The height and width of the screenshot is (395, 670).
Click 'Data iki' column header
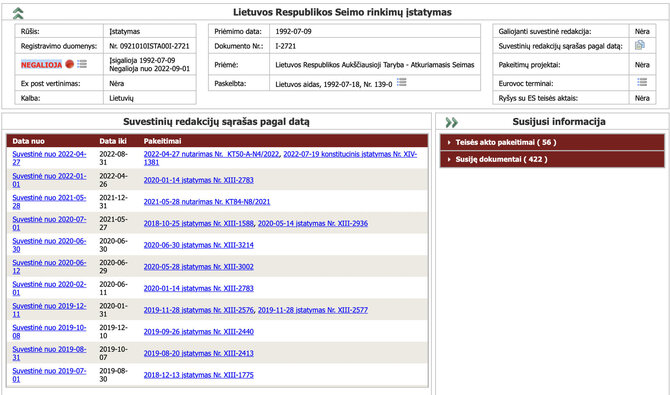coord(113,141)
